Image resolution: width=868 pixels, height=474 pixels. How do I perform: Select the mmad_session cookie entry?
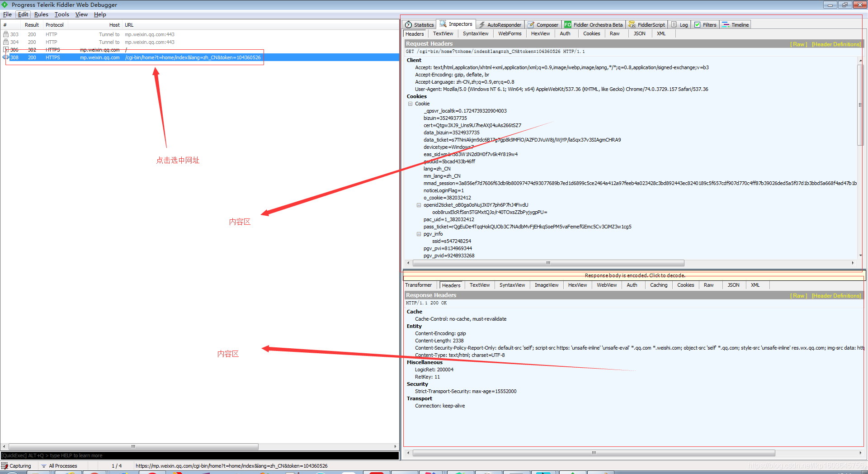click(x=640, y=183)
